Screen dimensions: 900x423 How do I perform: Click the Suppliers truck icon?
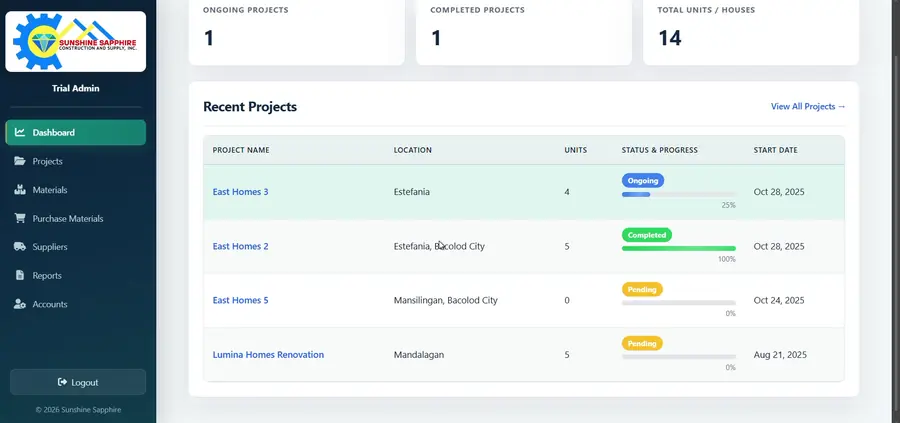20,247
